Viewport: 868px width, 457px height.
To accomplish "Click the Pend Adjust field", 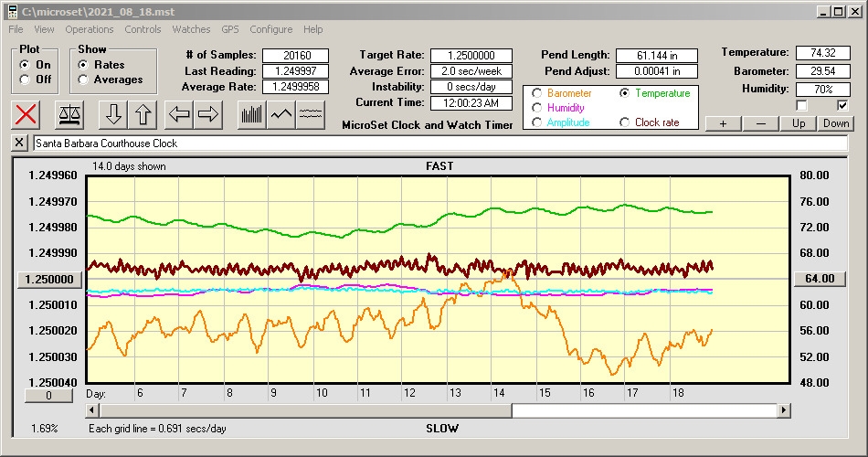I will click(x=657, y=71).
